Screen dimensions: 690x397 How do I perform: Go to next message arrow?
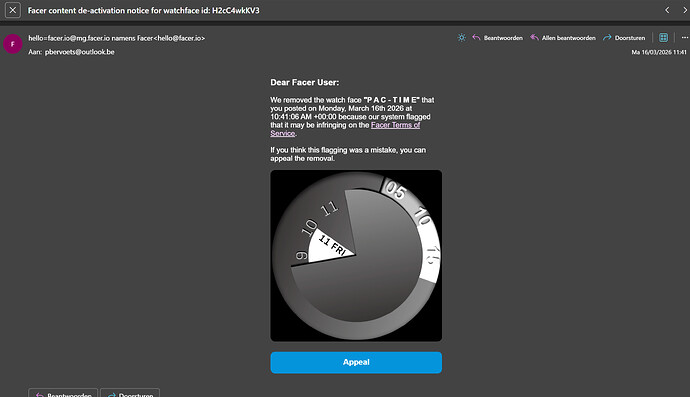click(x=685, y=10)
